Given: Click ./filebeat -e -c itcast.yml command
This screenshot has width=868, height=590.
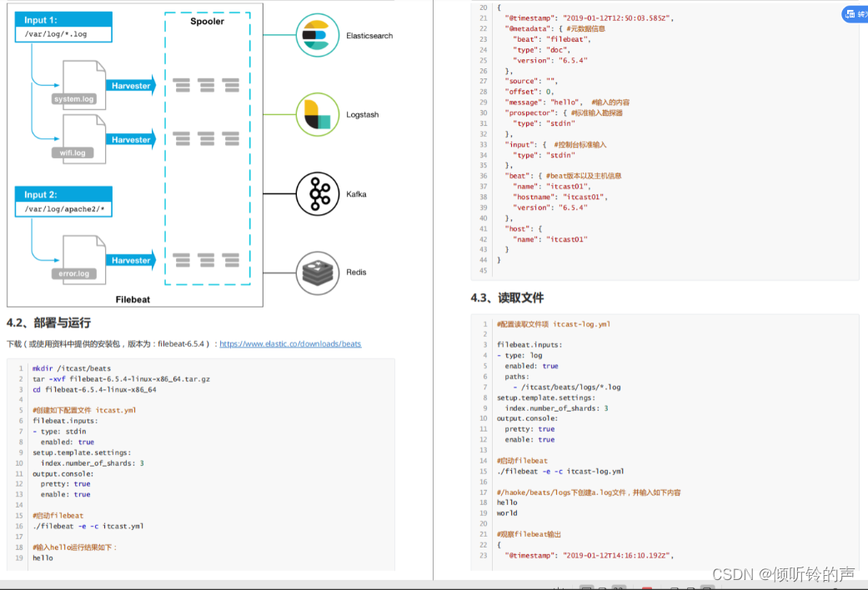Looking at the screenshot, I should tap(88, 527).
